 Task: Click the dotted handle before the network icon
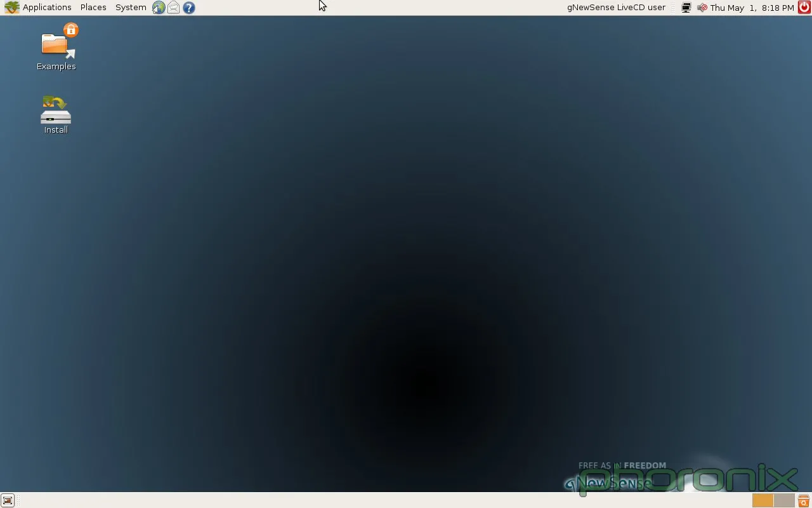pos(674,8)
